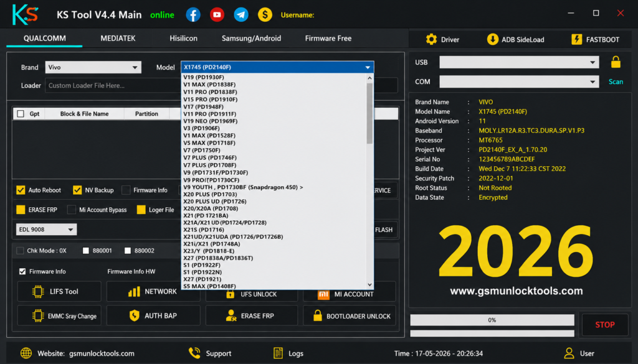The width and height of the screenshot is (638, 364).
Task: Open the YouTube channel icon
Action: (x=217, y=15)
